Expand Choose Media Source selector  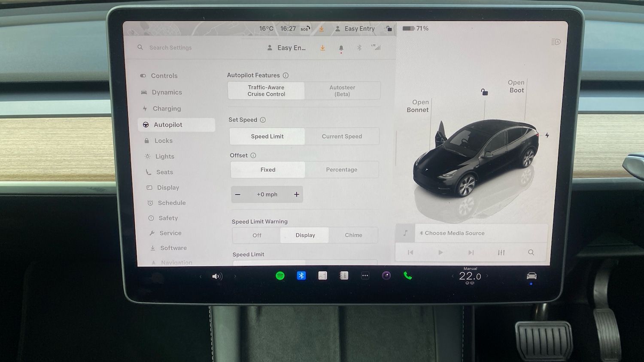coord(454,233)
